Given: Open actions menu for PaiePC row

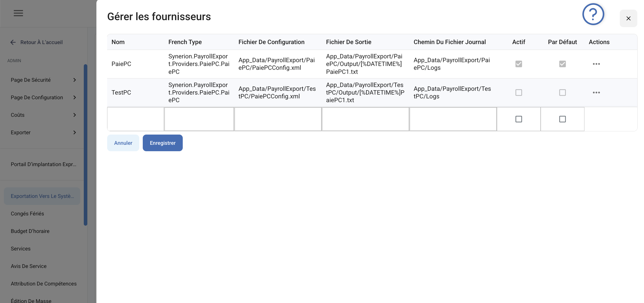Looking at the screenshot, I should click(596, 64).
